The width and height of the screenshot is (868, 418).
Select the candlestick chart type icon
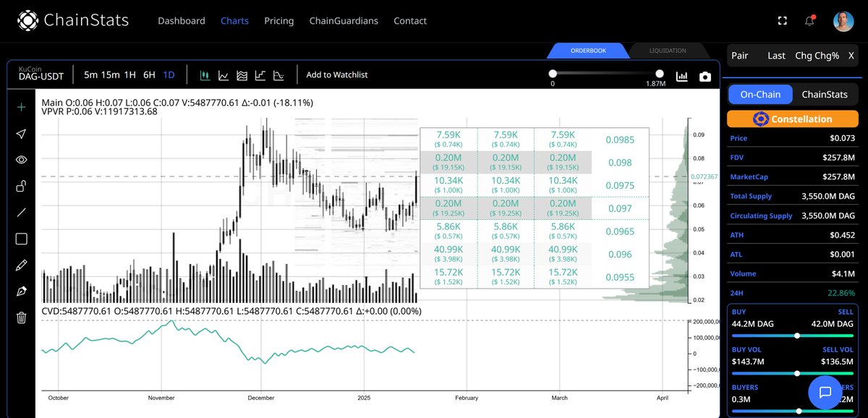click(x=205, y=75)
